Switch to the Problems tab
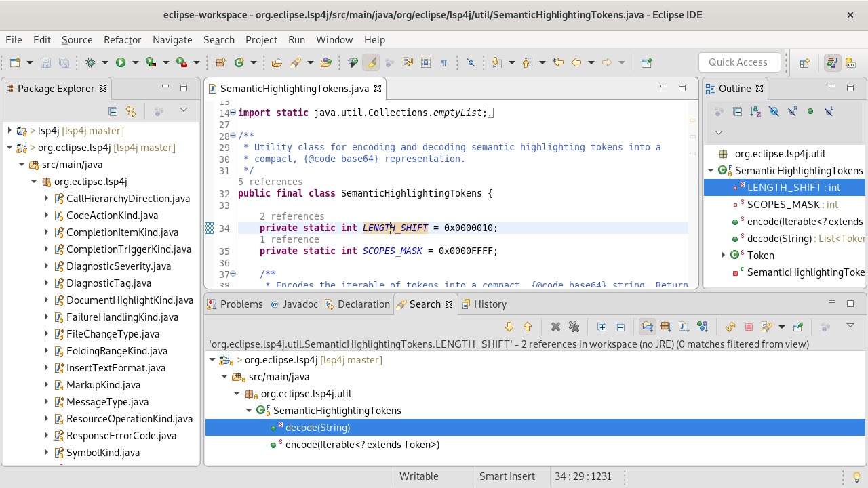 (241, 304)
